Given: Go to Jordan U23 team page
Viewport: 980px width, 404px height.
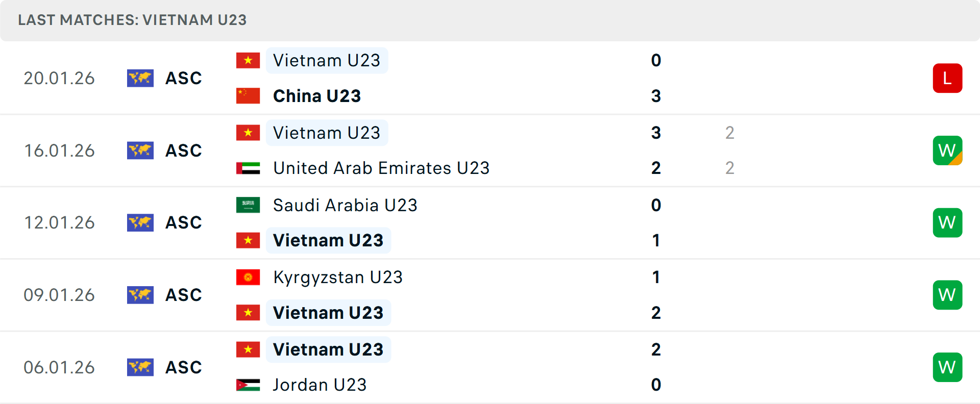Looking at the screenshot, I should pyautogui.click(x=320, y=385).
